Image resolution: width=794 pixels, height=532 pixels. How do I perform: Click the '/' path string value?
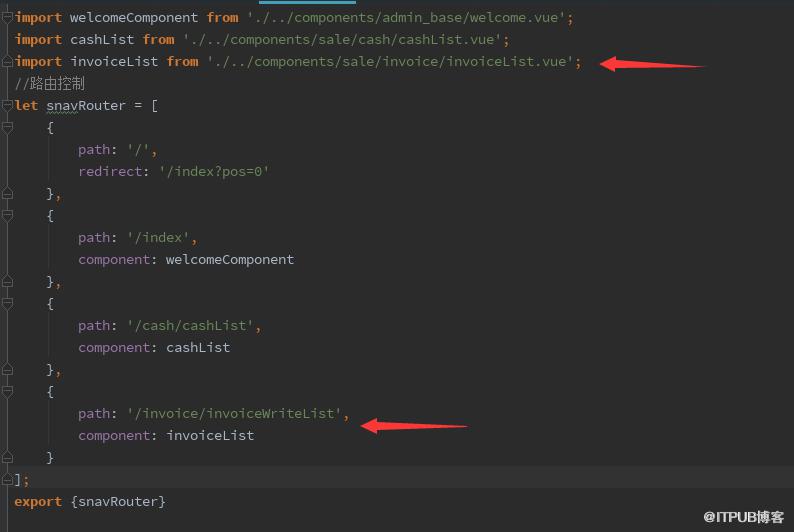tap(138, 150)
